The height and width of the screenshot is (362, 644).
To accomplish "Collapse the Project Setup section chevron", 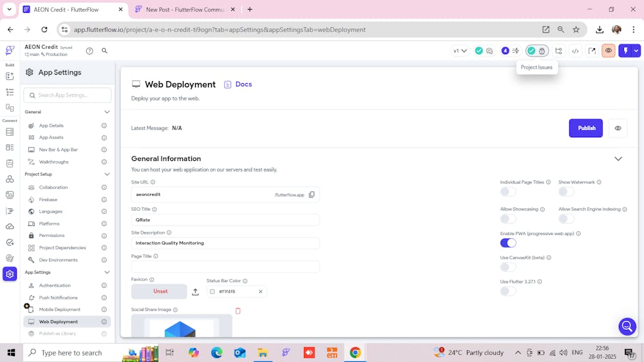I will tap(107, 174).
